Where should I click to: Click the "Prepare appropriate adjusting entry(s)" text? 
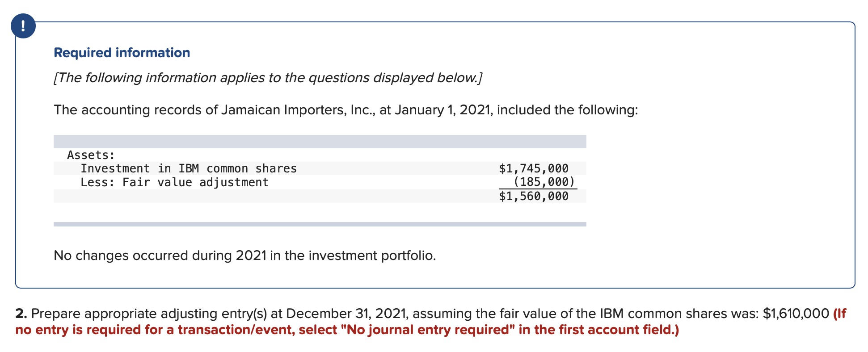(149, 314)
